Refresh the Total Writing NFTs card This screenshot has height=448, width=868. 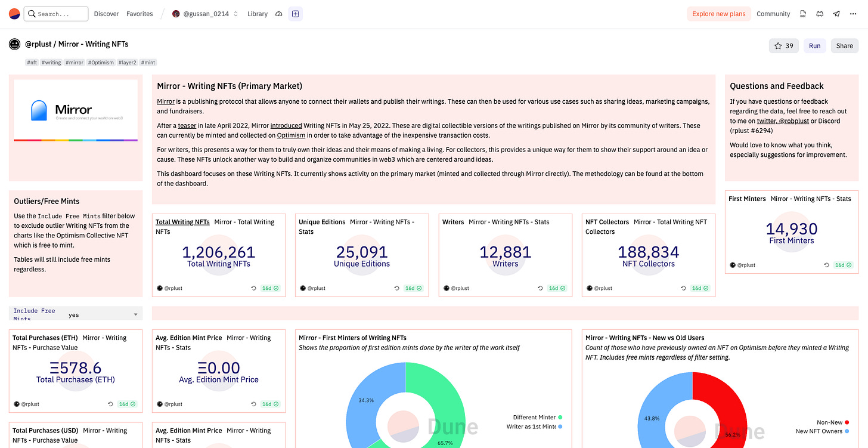pyautogui.click(x=253, y=288)
